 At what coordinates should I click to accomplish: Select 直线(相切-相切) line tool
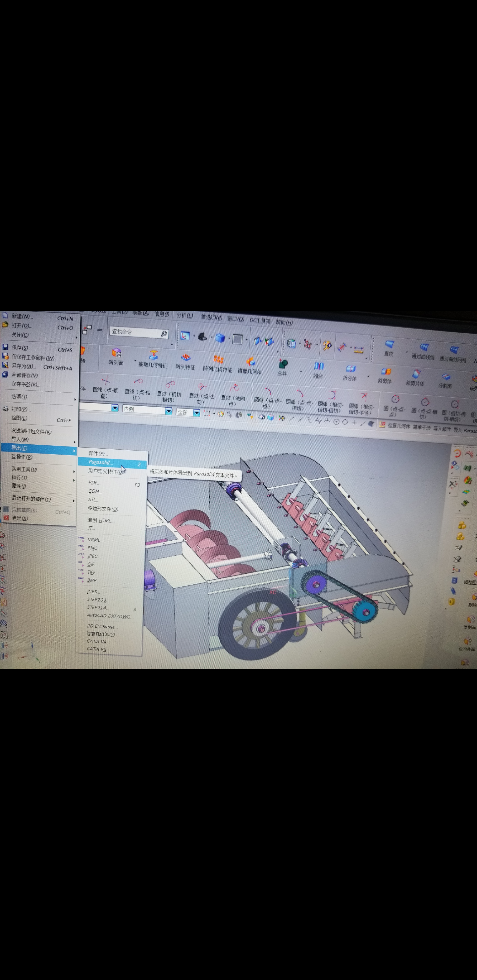[x=170, y=392]
